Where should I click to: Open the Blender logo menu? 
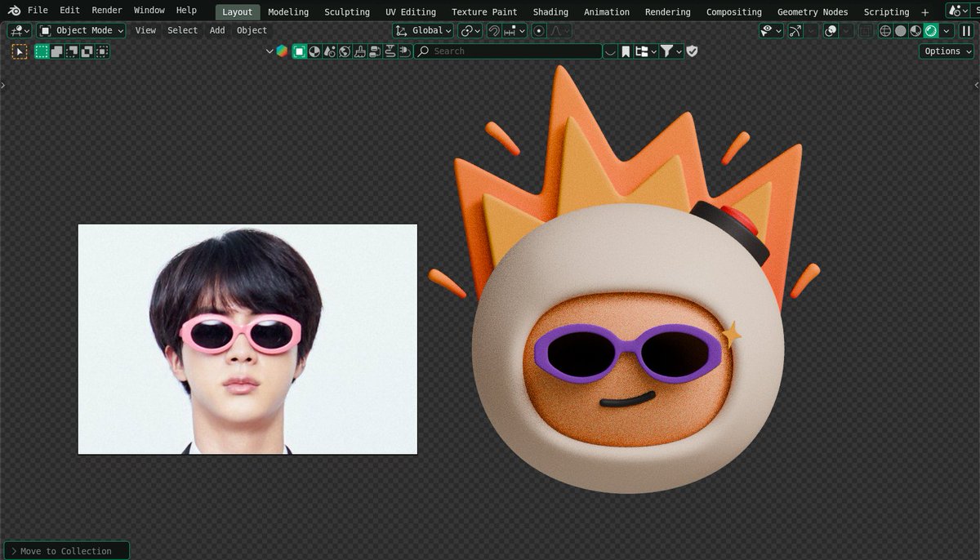click(12, 11)
